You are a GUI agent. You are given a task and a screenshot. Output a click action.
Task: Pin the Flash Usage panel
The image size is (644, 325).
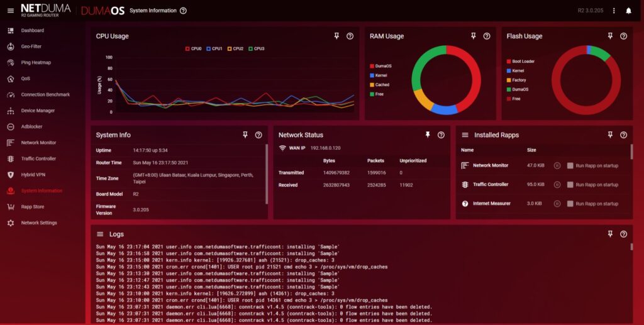pyautogui.click(x=610, y=36)
